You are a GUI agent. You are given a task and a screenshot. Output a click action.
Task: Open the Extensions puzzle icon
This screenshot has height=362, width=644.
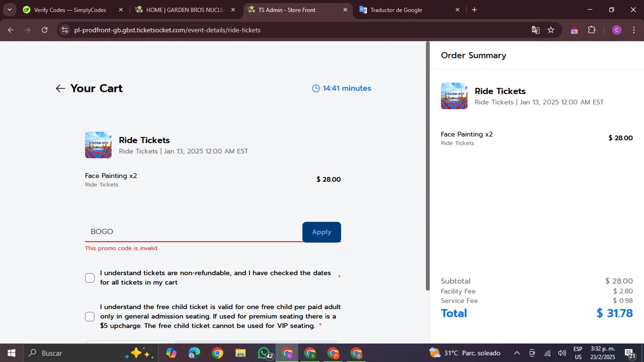[592, 30]
